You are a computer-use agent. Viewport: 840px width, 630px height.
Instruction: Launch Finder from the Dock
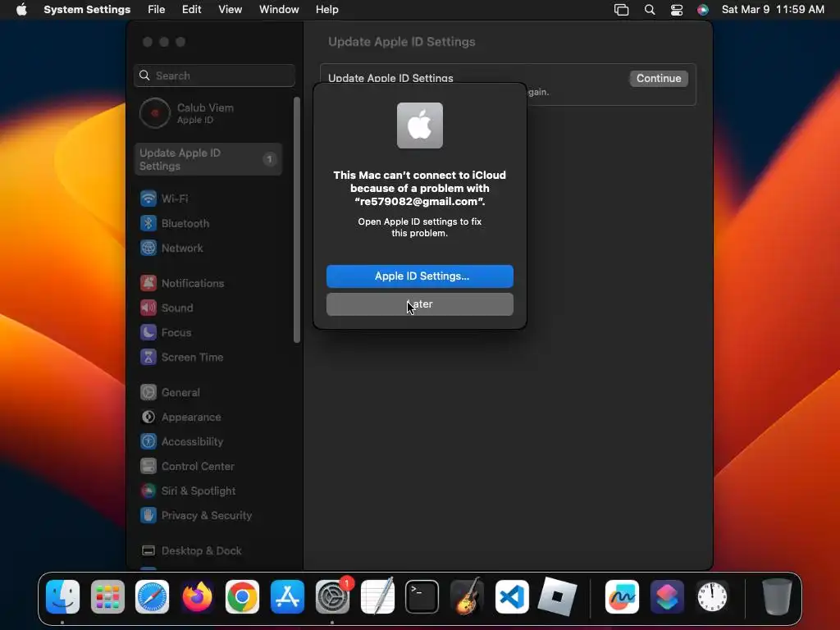62,596
